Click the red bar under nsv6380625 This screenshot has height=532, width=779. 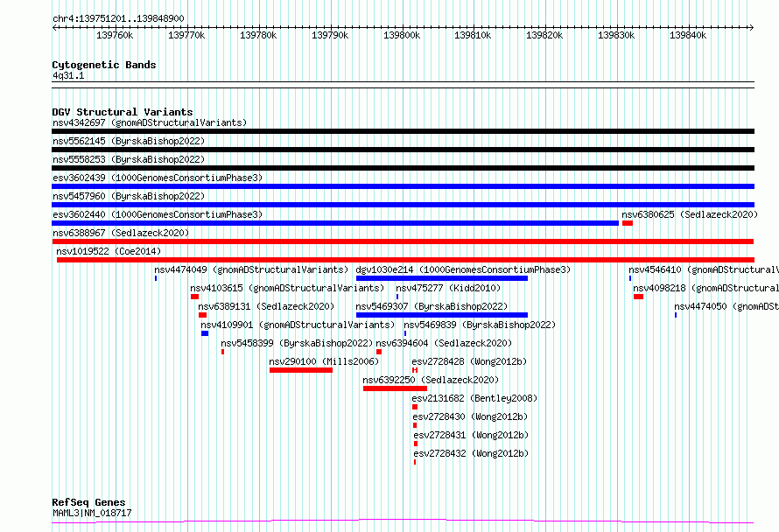click(x=628, y=223)
